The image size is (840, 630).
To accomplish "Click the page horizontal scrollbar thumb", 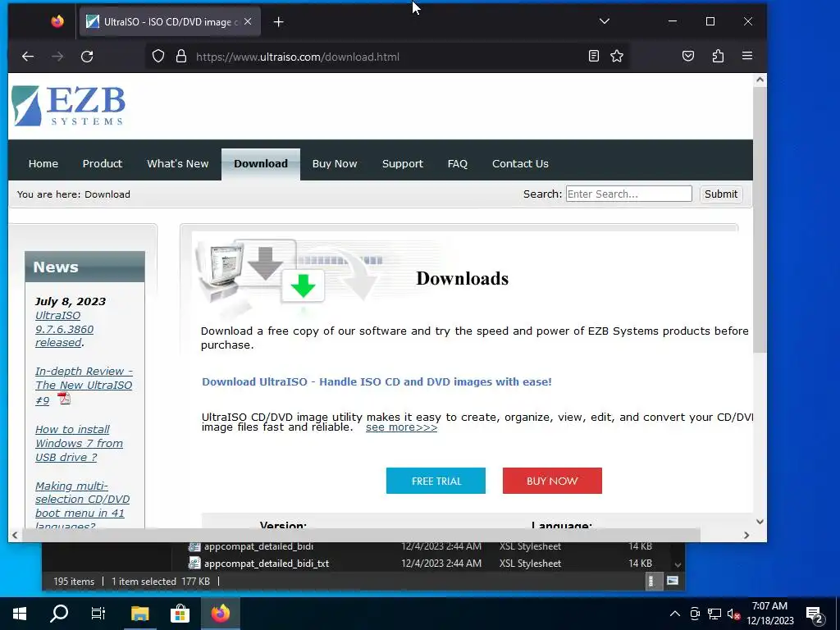I will pyautogui.click(x=361, y=535).
